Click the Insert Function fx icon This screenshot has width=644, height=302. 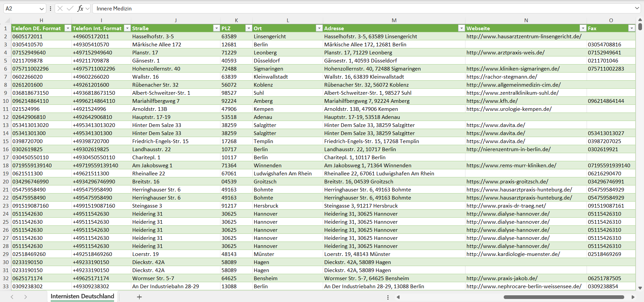click(x=80, y=8)
